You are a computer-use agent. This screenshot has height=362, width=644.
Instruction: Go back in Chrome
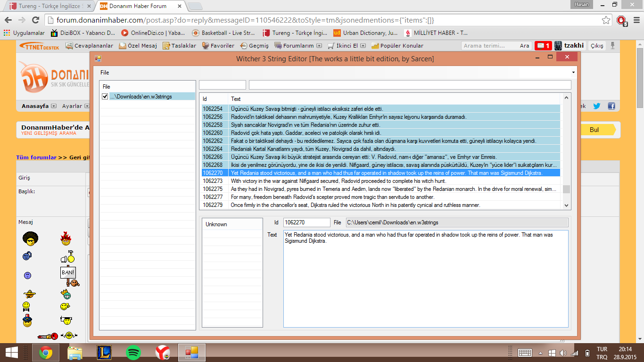[8, 20]
